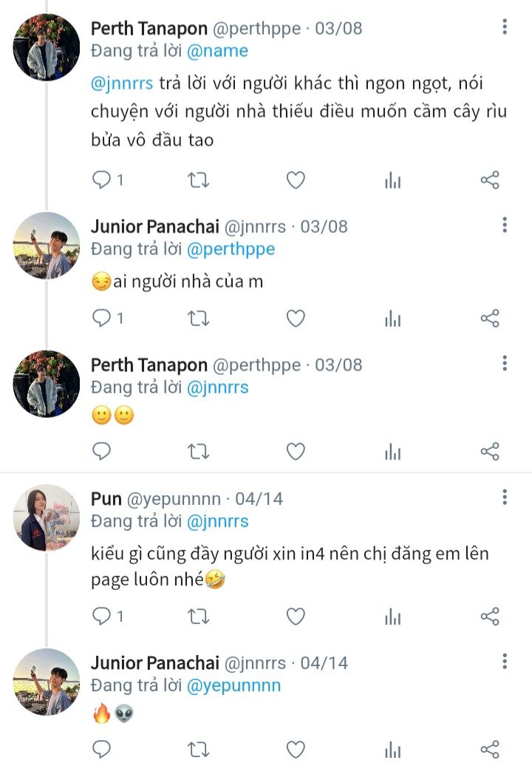Viewport: 532px width, 766px height.
Task: Open @jnnrrs mention in Perth's tweet text
Action: [x=122, y=83]
